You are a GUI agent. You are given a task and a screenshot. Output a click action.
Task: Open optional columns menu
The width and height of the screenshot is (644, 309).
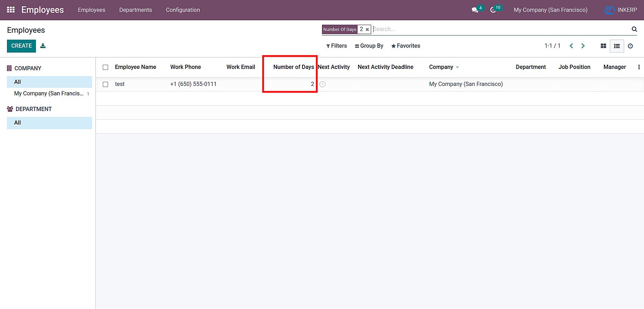tap(639, 67)
